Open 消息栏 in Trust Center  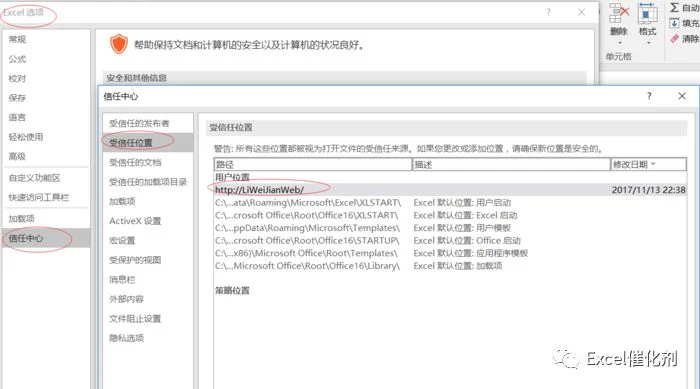click(x=148, y=280)
